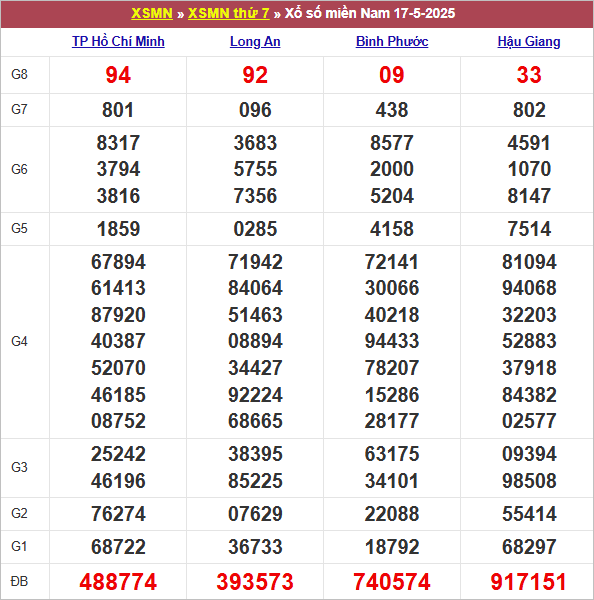Click the G3 number 25242
The image size is (594, 600).
point(118,455)
